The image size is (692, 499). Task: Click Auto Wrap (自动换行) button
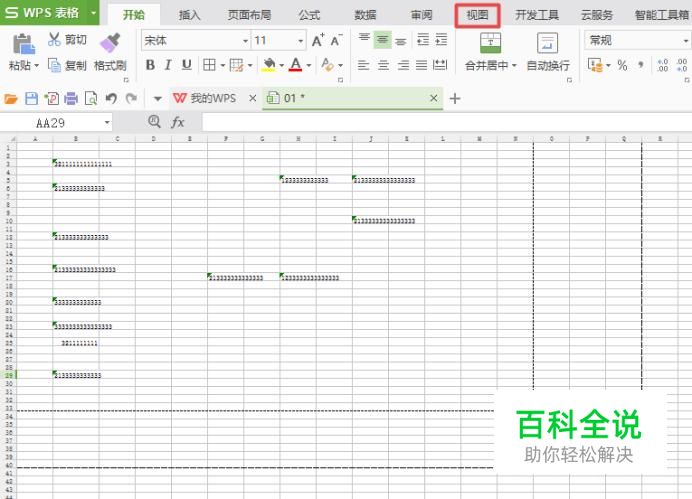[x=548, y=51]
